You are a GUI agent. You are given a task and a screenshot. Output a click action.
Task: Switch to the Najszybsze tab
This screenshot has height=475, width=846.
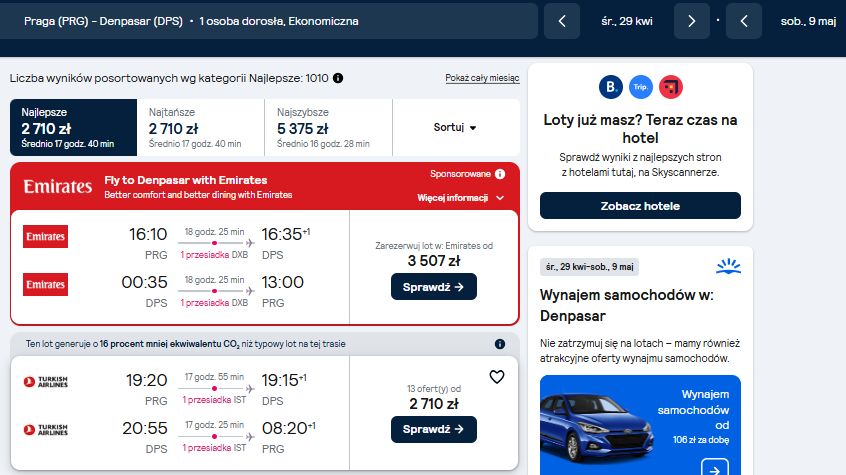(x=329, y=127)
